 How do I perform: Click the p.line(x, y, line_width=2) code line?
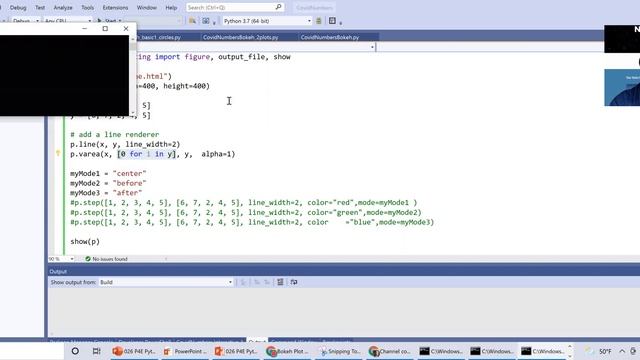[x=125, y=144]
